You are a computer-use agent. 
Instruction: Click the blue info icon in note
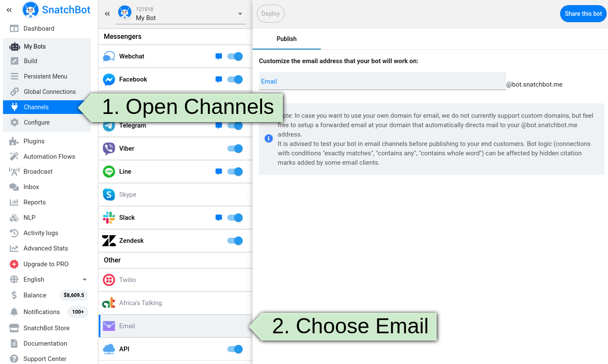pos(269,138)
